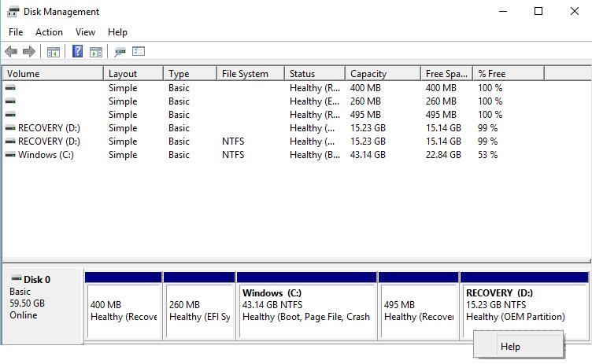Choose Help from the context menu popup

click(x=510, y=347)
